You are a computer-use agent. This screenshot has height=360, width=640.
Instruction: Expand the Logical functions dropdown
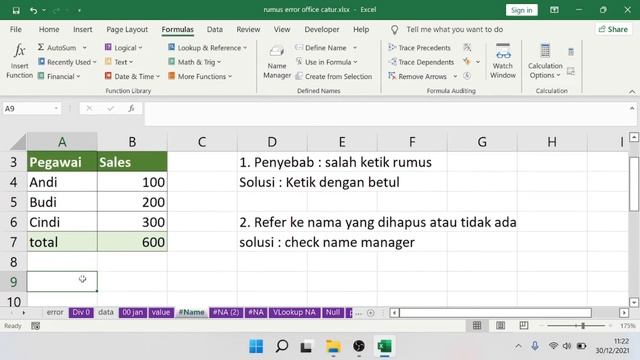coord(123,48)
